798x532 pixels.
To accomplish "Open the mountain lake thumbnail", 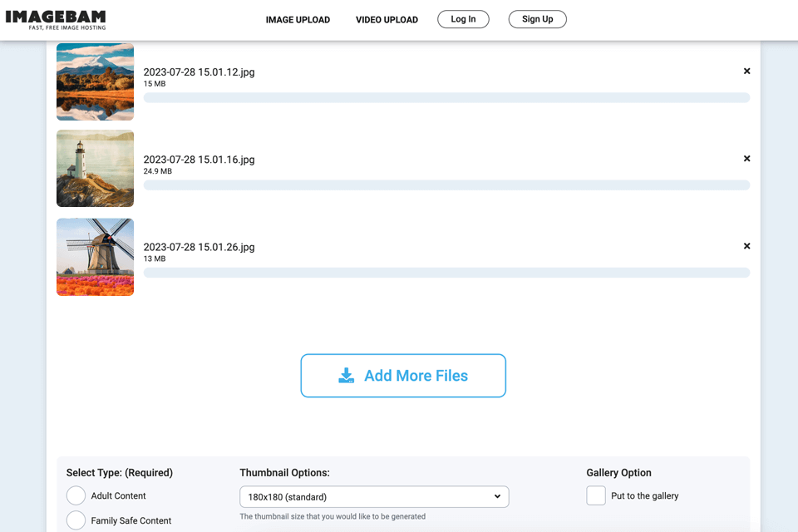I will pos(96,81).
